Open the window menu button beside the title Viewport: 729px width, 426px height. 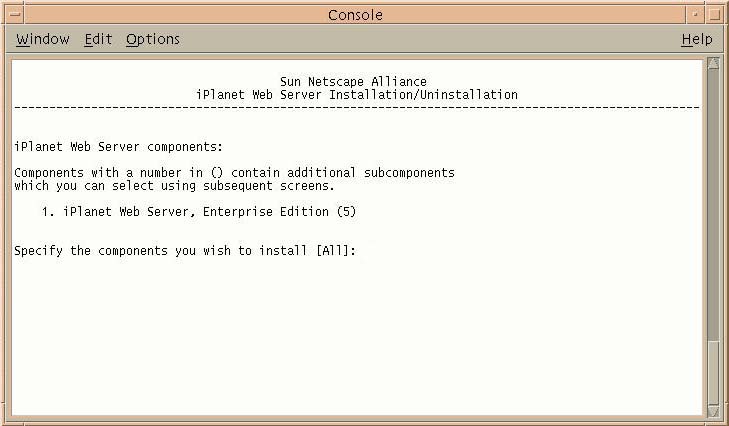coord(15,14)
